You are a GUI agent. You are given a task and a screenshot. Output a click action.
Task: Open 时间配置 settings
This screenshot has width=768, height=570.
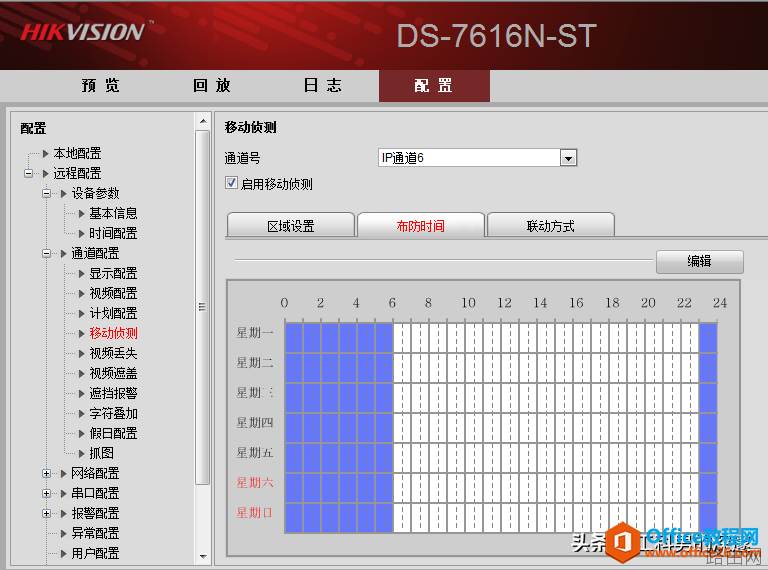click(x=113, y=233)
